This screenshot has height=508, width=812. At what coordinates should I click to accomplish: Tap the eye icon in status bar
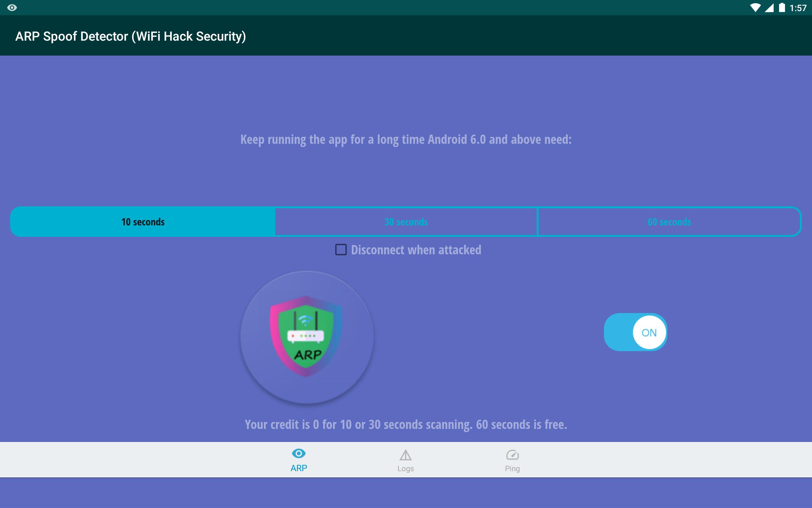click(x=12, y=7)
